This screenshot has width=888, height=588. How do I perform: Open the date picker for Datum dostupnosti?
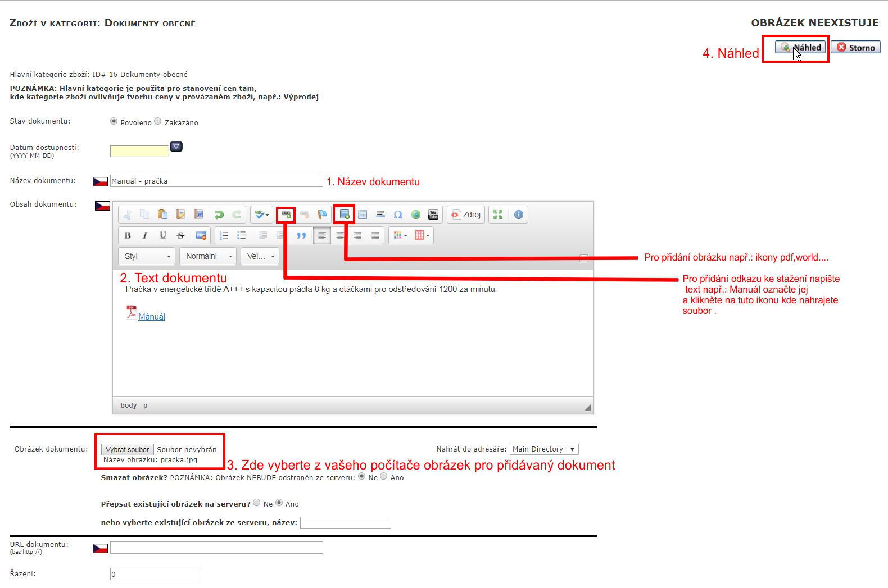point(176,147)
